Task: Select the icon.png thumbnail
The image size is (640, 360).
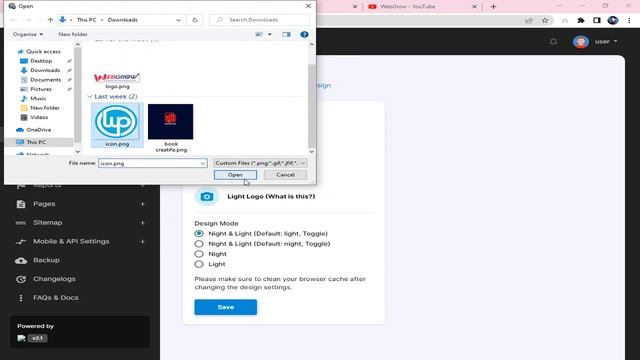Action: click(x=117, y=124)
